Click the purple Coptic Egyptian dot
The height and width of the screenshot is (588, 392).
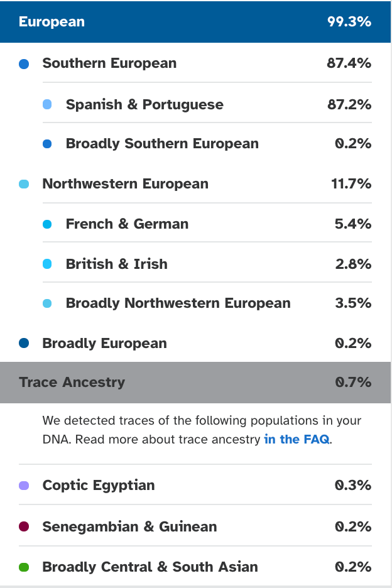click(x=24, y=486)
